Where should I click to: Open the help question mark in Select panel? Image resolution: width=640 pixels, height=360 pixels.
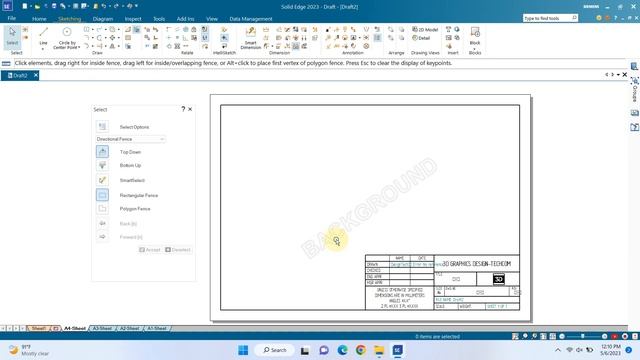pyautogui.click(x=183, y=109)
